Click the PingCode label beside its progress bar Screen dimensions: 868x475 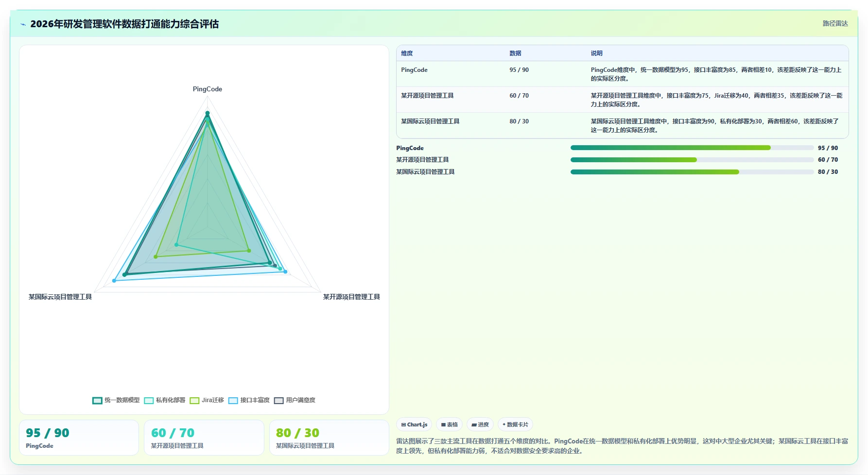(410, 148)
